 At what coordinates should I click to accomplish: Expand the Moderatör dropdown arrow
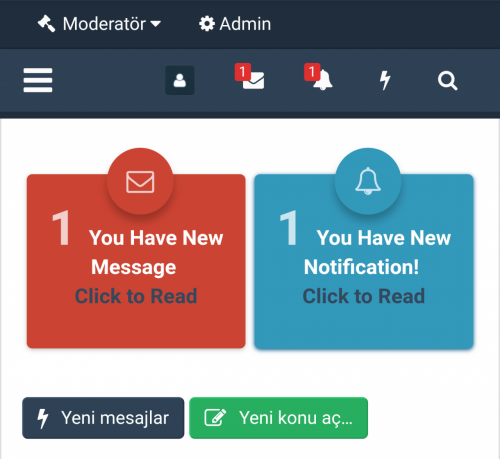(x=155, y=24)
